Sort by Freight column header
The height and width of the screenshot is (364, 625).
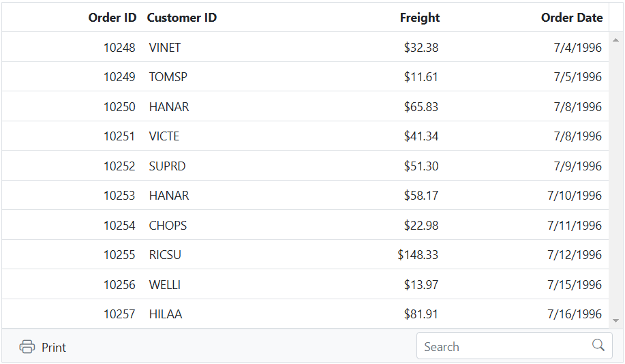click(419, 18)
